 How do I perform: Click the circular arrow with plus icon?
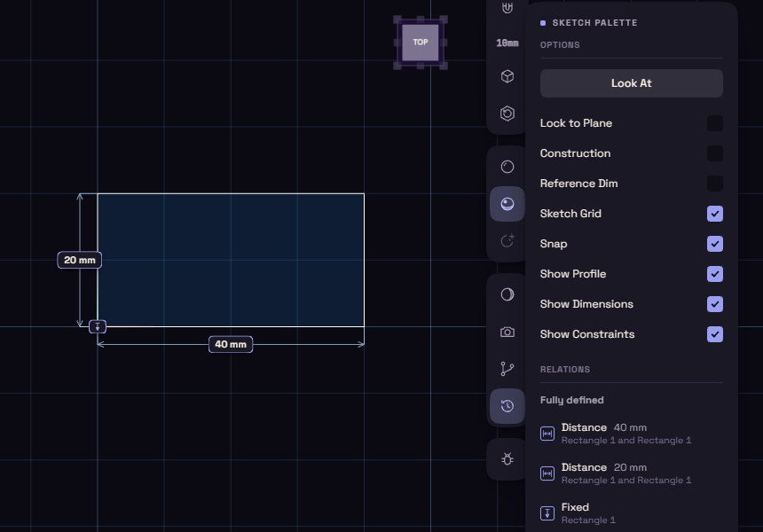coord(507,240)
